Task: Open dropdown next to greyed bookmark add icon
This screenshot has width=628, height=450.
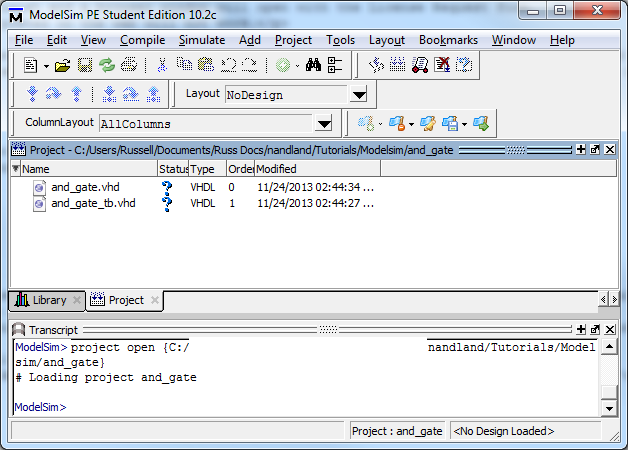Action: pyautogui.click(x=380, y=125)
